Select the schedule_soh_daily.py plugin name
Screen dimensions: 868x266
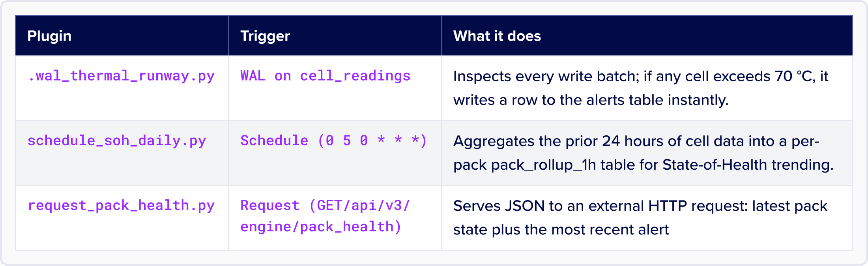coord(117,140)
